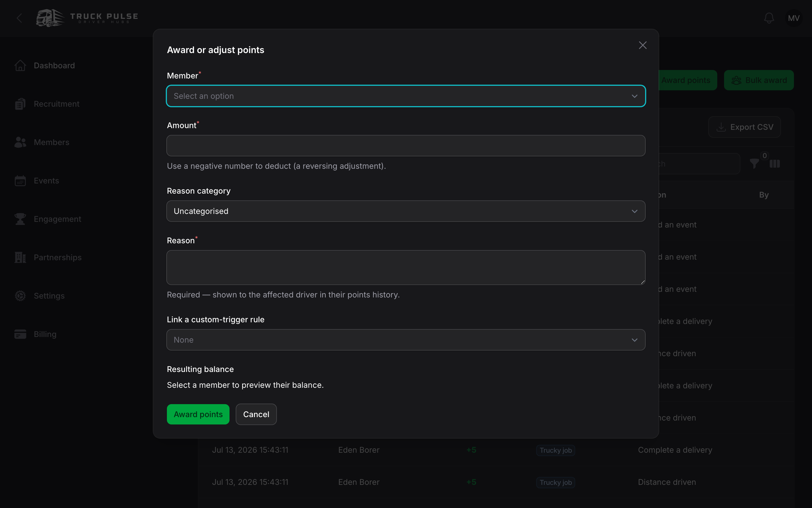Click Eden Borer in the Complete a delivery row
This screenshot has width=812, height=508.
pos(359,450)
